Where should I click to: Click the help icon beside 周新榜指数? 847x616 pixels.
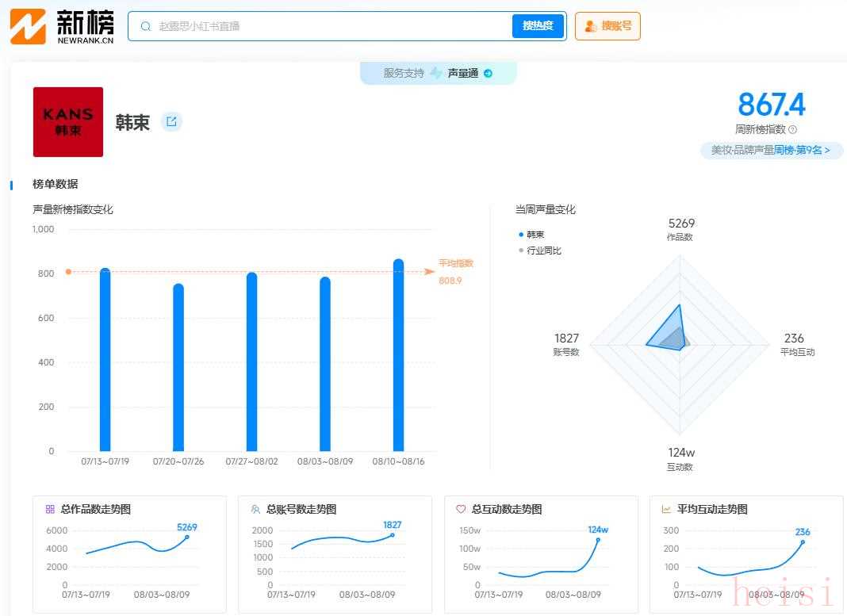[792, 130]
